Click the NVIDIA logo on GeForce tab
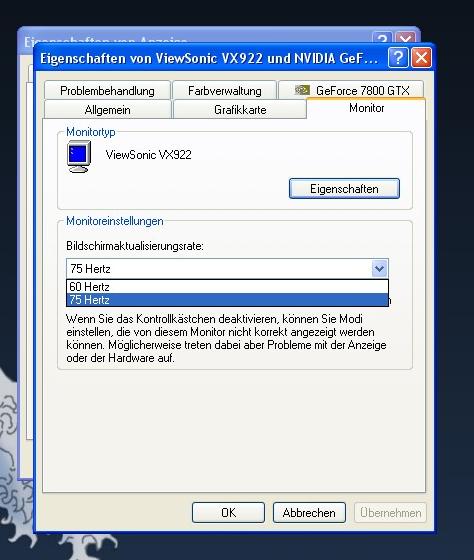 tap(302, 90)
